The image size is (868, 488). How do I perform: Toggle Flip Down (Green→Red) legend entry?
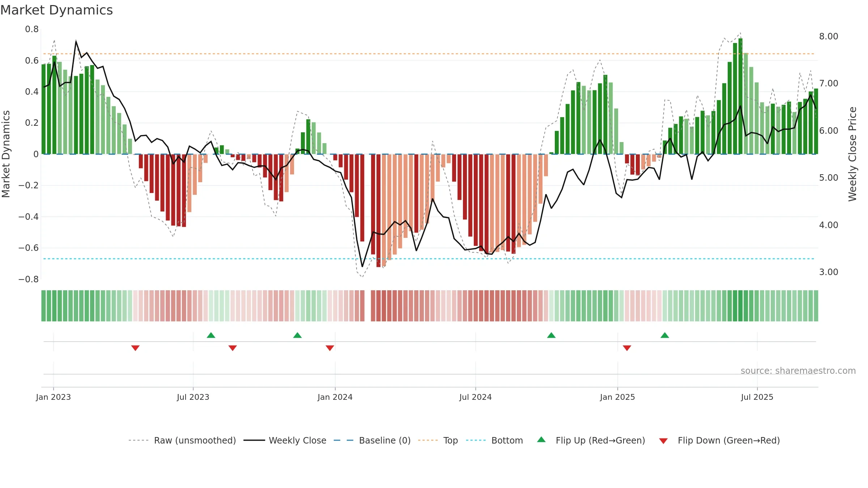[719, 440]
